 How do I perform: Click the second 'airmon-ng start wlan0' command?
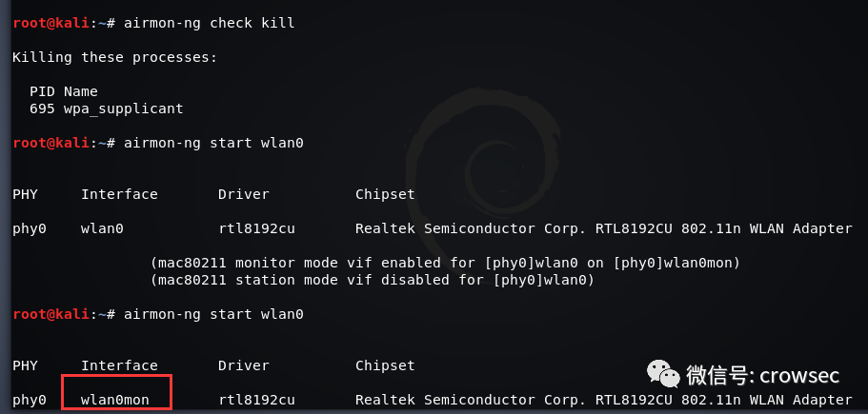[x=213, y=314]
